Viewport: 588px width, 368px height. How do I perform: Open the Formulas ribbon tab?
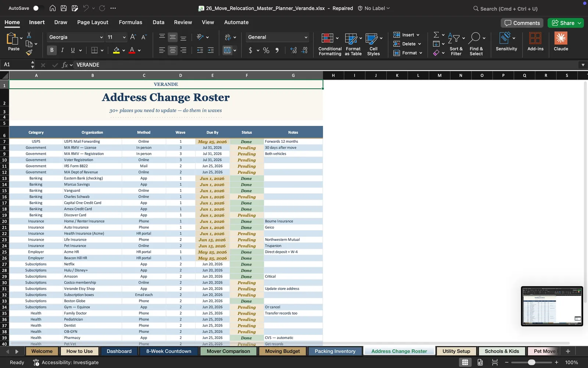tap(130, 22)
